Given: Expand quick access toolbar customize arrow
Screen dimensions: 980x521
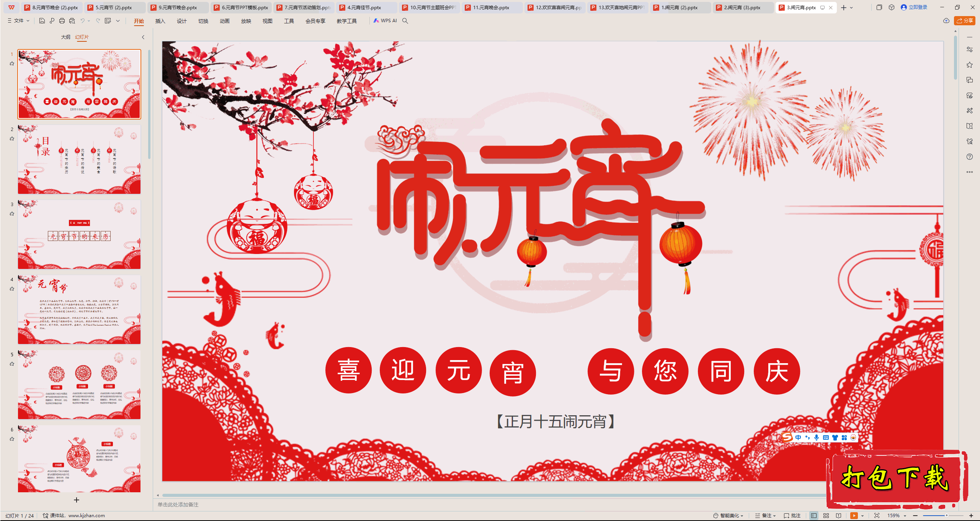Looking at the screenshot, I should pos(118,21).
